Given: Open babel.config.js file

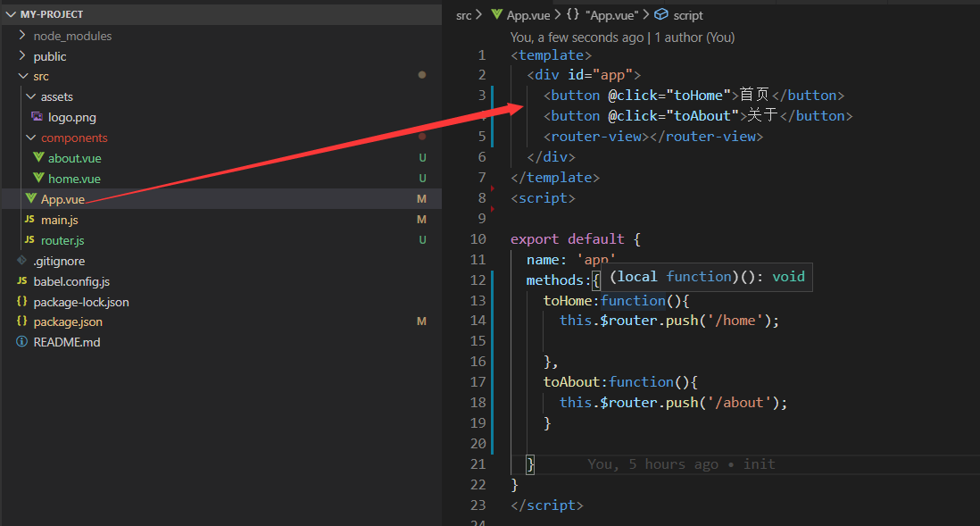Looking at the screenshot, I should (x=71, y=281).
